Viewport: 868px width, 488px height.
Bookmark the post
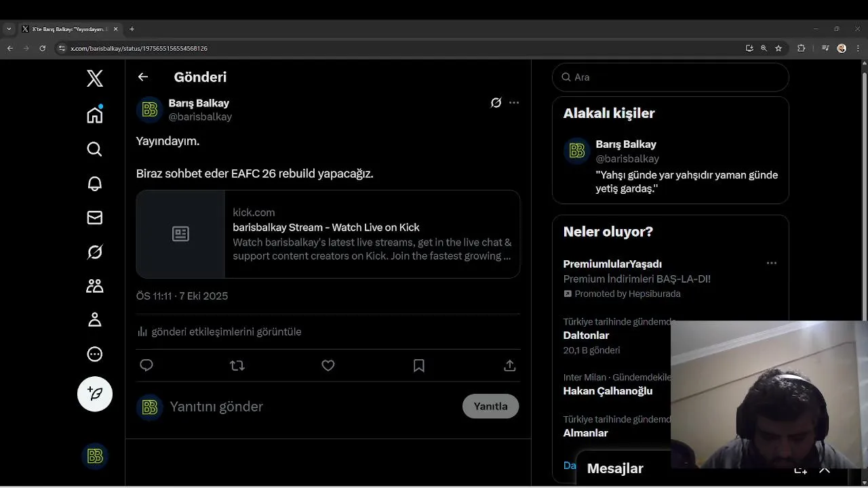tap(419, 365)
